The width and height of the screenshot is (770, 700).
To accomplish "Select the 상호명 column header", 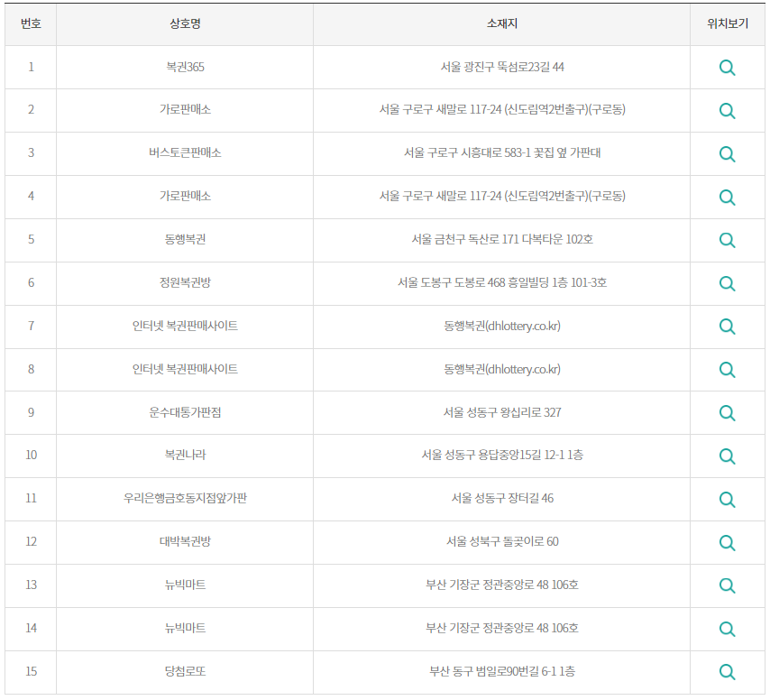I will click(x=185, y=23).
